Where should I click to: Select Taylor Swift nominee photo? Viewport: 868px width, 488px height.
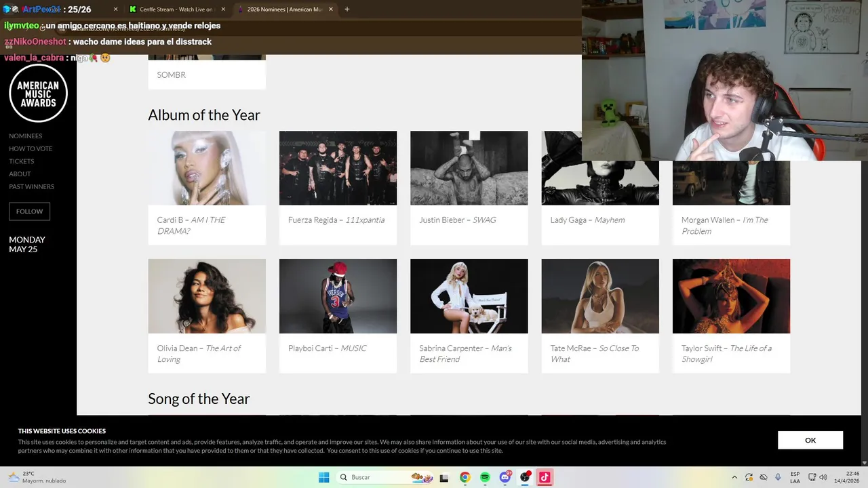coord(731,296)
